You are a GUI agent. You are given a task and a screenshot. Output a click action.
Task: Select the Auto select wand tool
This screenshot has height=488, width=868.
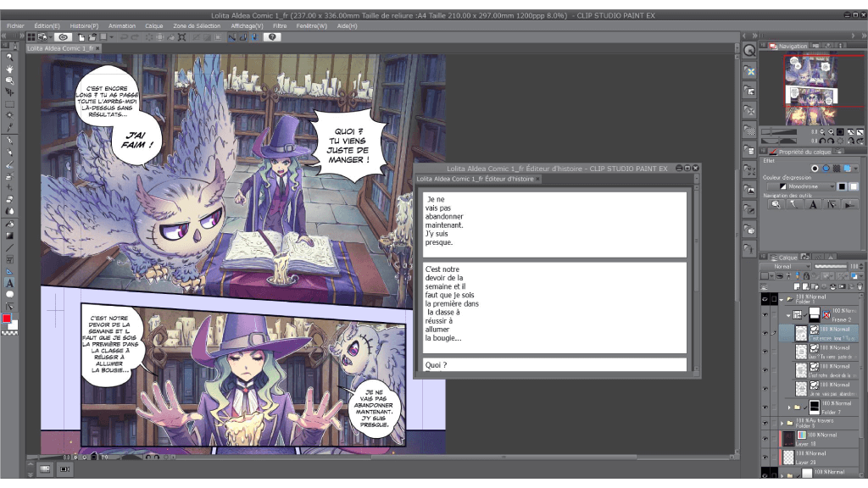[x=9, y=115]
